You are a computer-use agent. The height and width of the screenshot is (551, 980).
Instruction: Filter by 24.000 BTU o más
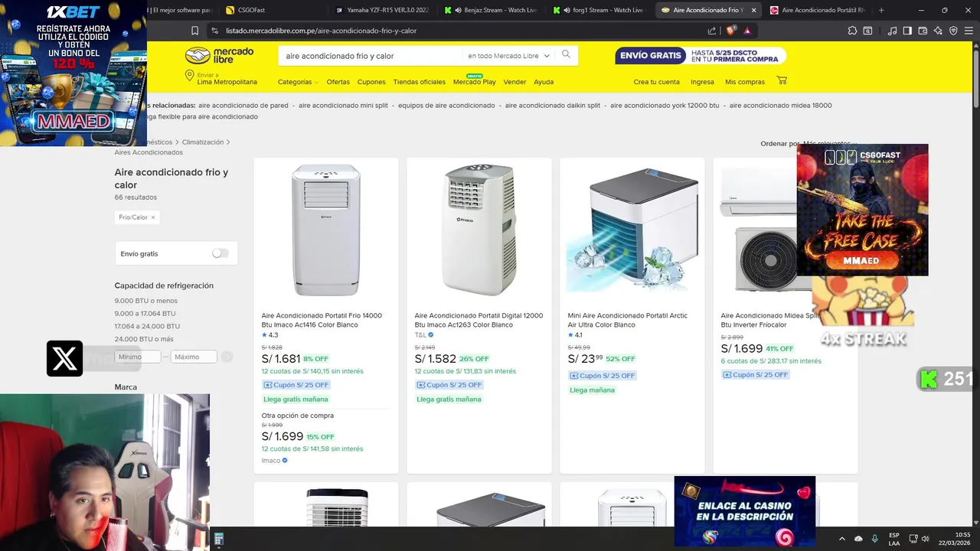pyautogui.click(x=144, y=339)
